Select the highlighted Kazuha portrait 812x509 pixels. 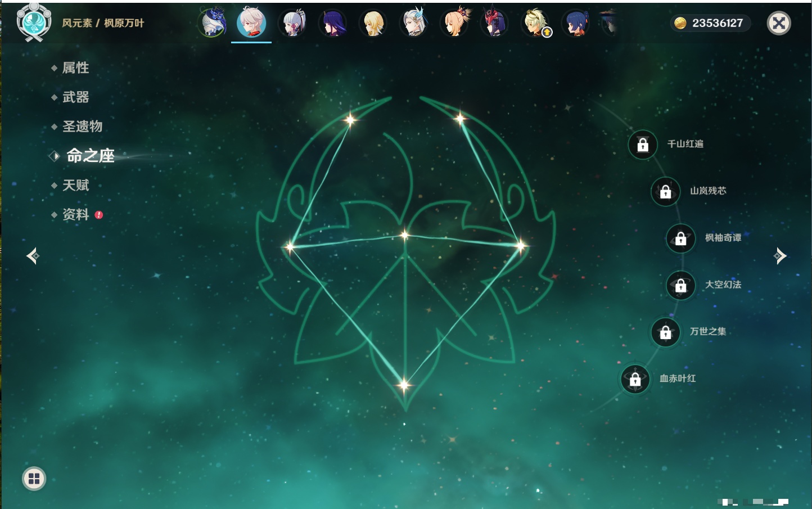click(251, 22)
